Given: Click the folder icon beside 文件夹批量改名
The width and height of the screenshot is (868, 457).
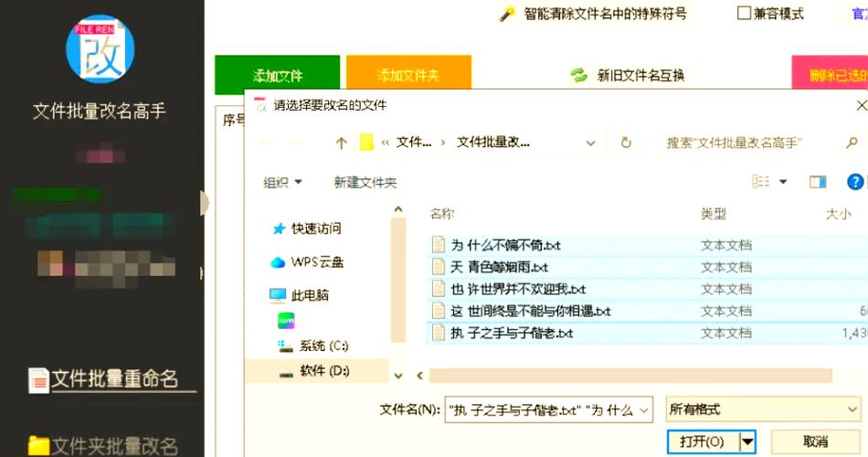Looking at the screenshot, I should coord(38,445).
